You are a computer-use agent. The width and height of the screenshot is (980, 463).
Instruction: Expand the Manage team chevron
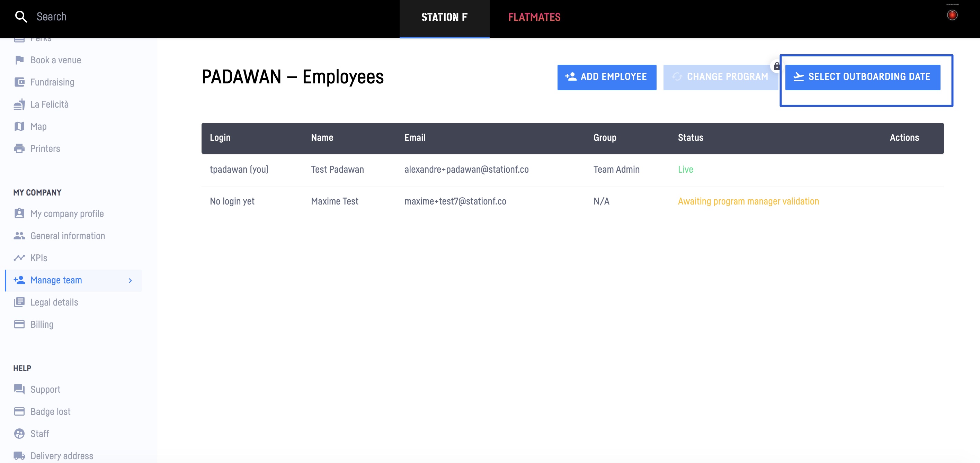tap(130, 281)
